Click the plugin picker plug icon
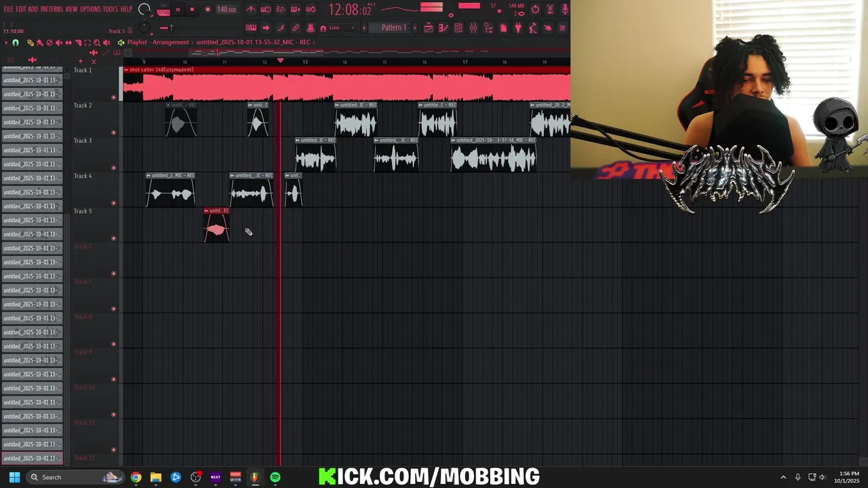 [x=518, y=28]
